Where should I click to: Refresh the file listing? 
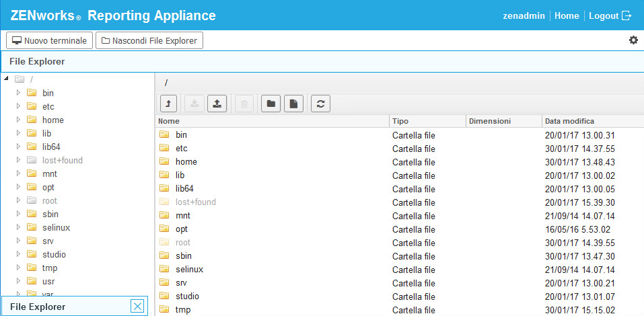click(x=320, y=104)
